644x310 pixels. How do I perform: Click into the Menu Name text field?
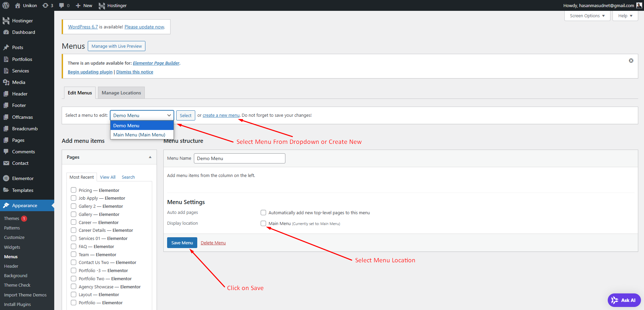click(x=239, y=158)
